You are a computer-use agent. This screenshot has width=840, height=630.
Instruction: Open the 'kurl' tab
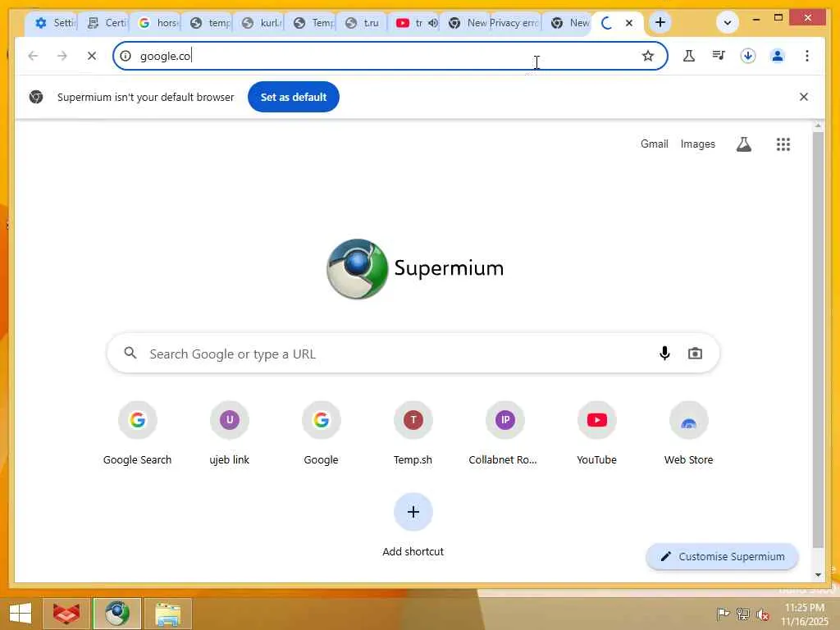(260, 23)
